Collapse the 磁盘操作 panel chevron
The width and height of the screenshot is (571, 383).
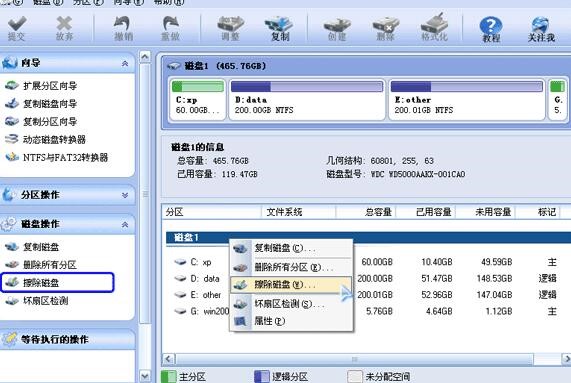(125, 225)
